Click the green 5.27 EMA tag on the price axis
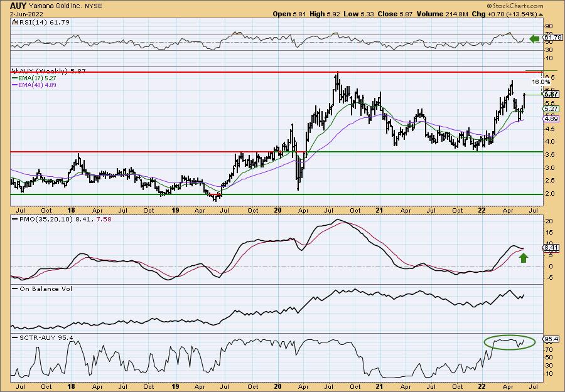This screenshot has width=565, height=392. (551, 109)
